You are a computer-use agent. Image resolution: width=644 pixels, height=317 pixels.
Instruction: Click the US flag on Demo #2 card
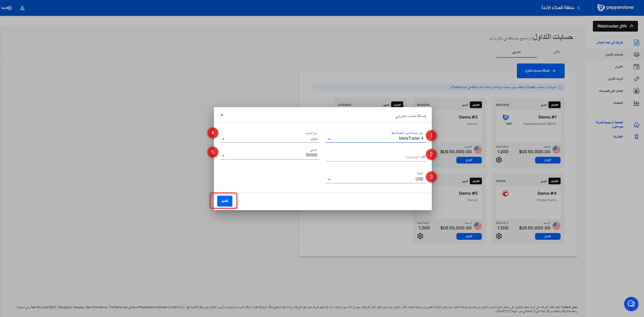pos(478,150)
